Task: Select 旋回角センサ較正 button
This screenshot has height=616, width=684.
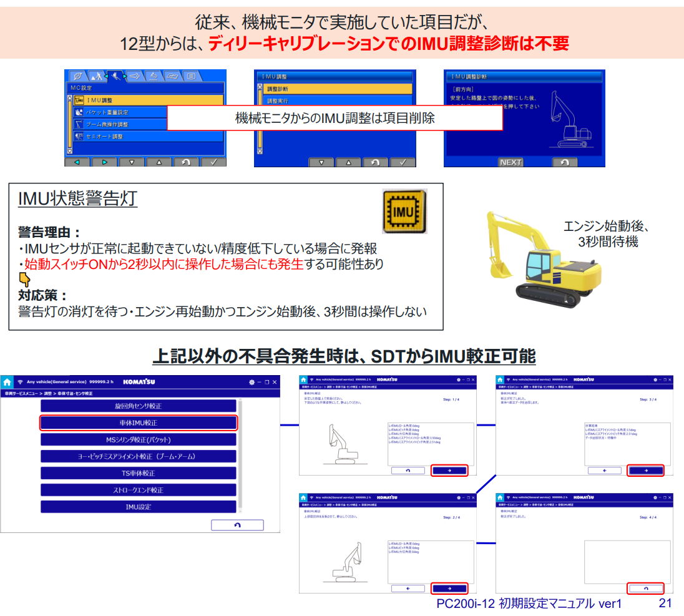Action: pos(139,406)
